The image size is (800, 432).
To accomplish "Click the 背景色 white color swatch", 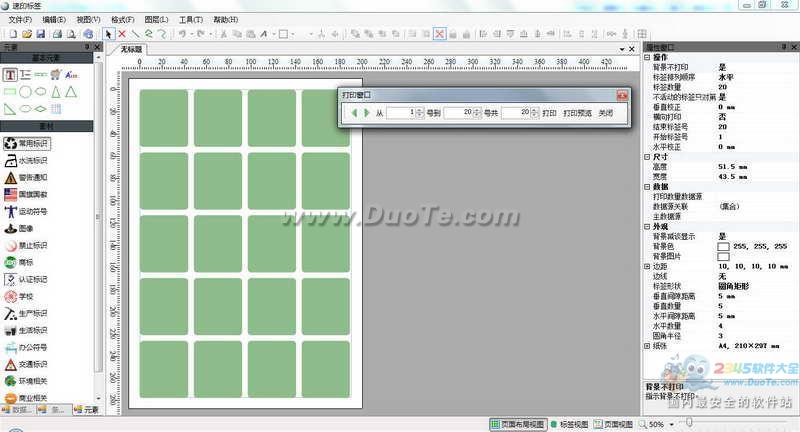I will [723, 245].
